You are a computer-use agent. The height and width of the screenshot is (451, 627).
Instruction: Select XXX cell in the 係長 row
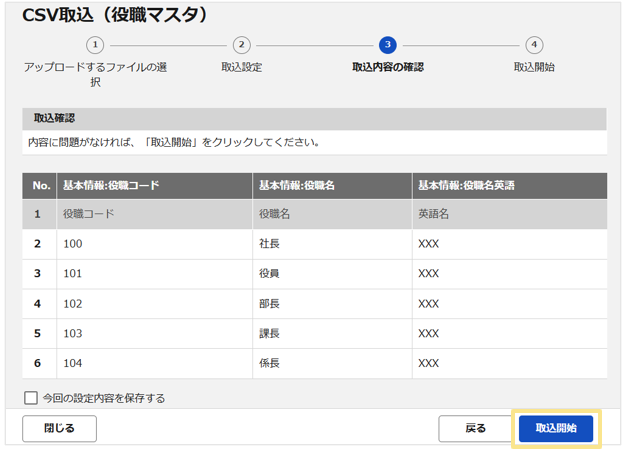[510, 363]
